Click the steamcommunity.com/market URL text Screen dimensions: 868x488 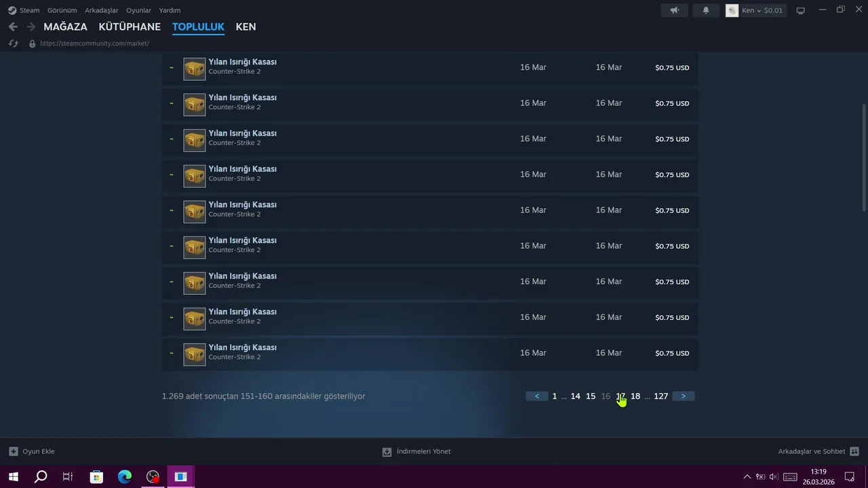(94, 43)
